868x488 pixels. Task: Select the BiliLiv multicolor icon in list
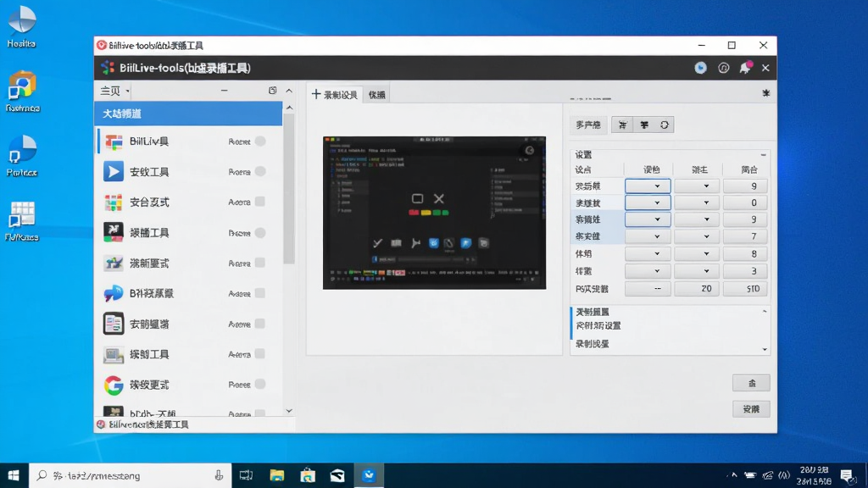coord(114,141)
